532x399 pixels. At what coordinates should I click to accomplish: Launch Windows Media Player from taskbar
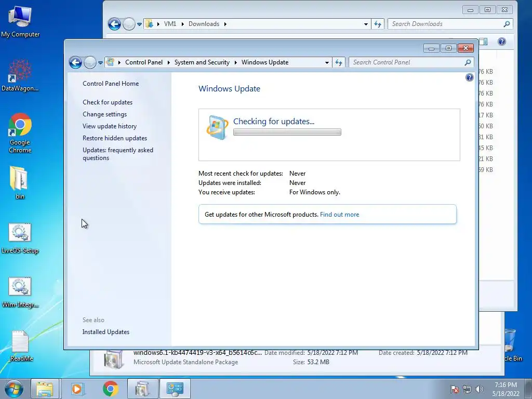point(77,389)
